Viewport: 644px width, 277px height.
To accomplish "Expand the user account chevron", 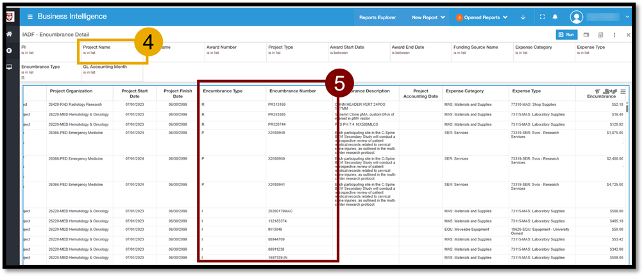I will pyautogui.click(x=627, y=17).
